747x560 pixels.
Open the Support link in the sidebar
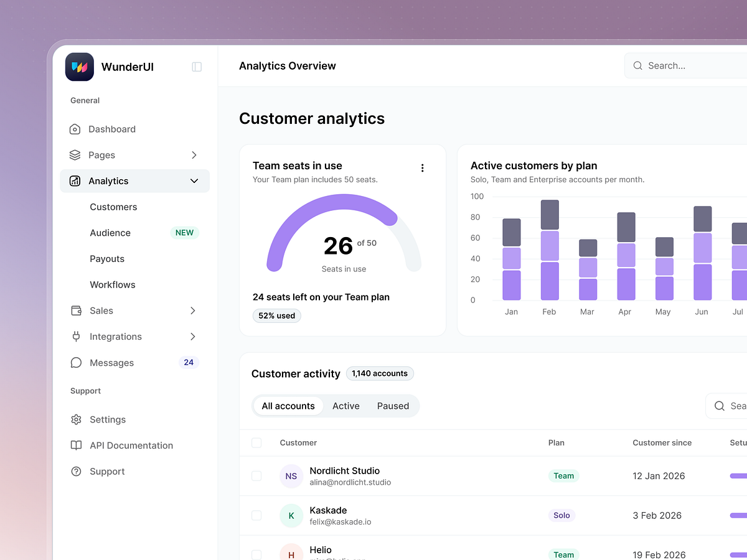coord(134,472)
